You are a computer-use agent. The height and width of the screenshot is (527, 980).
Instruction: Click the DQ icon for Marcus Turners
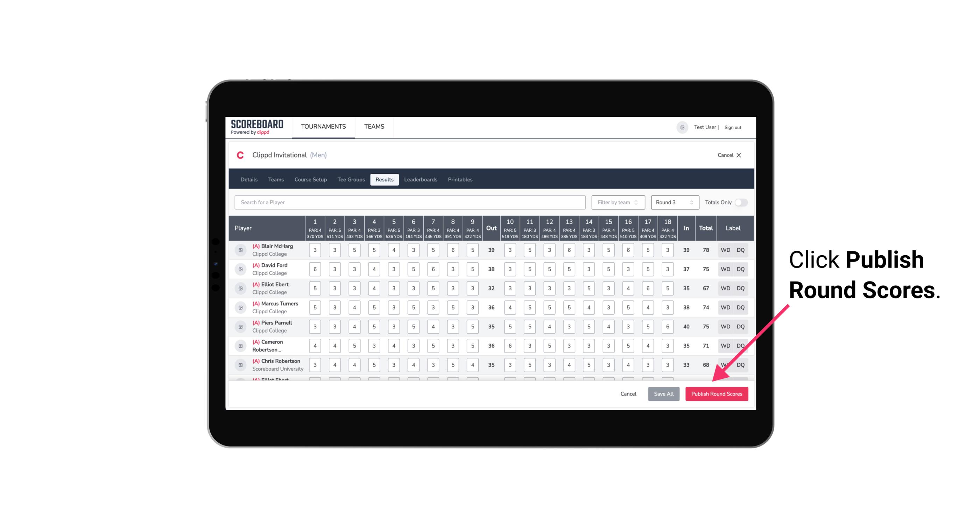coord(741,307)
